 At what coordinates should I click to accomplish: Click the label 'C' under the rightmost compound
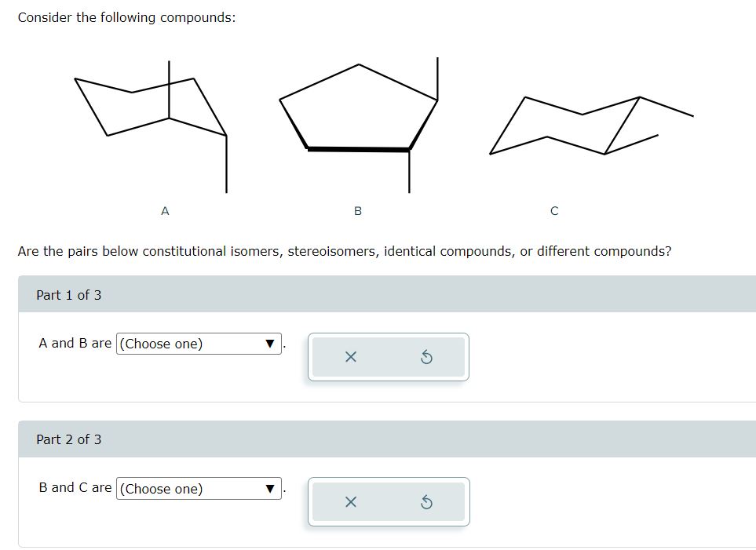coord(554,209)
